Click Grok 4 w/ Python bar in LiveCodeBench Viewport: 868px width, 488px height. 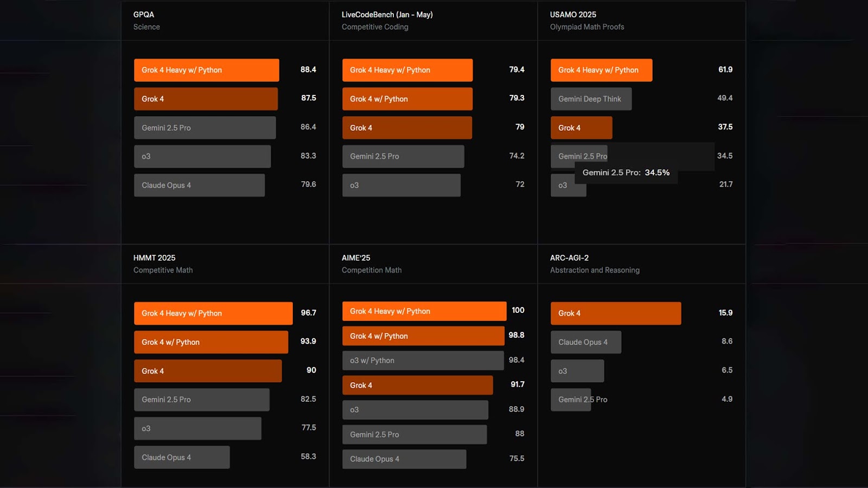click(x=407, y=99)
